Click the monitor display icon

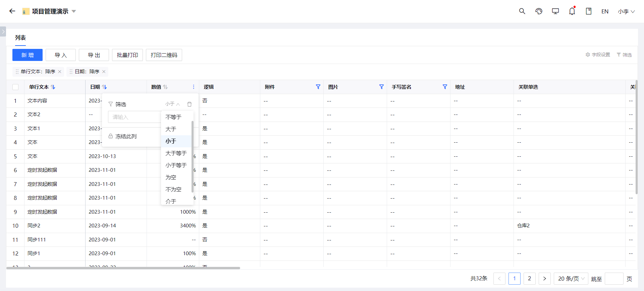click(555, 11)
